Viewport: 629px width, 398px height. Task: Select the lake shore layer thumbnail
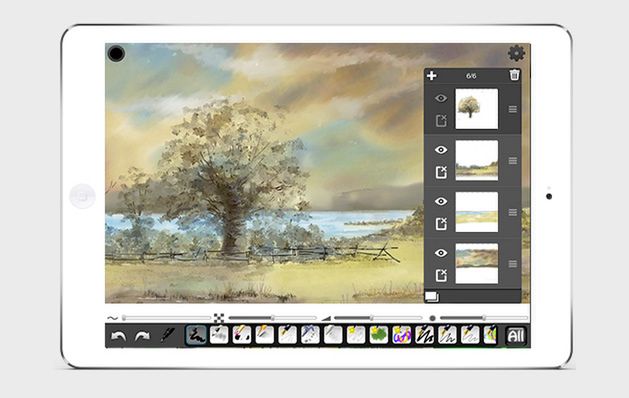pos(477,212)
